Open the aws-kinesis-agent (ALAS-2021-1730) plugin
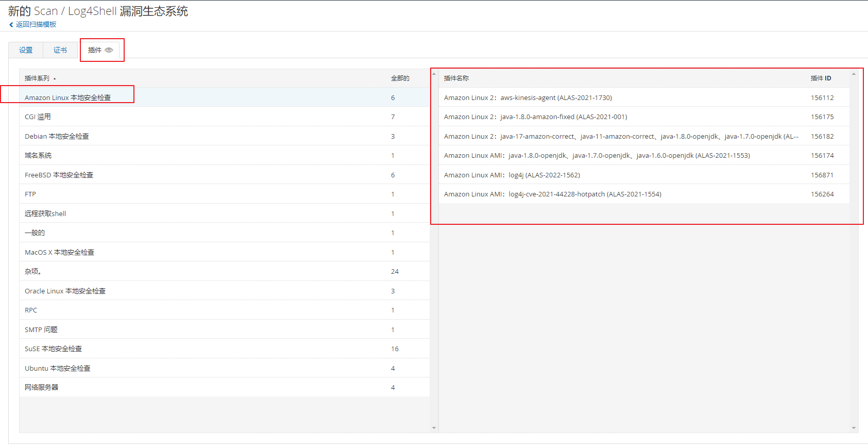Viewport: 868px width, 445px height. pos(527,98)
